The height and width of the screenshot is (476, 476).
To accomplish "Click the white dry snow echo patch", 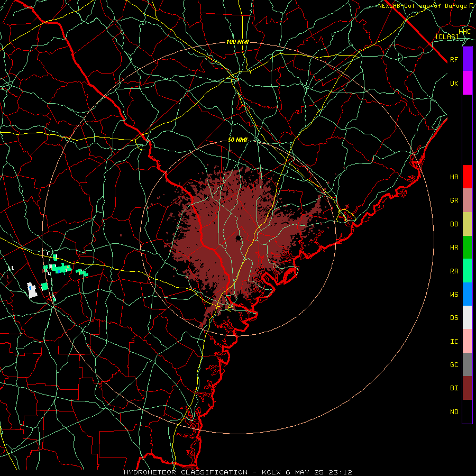I will coord(32,290).
